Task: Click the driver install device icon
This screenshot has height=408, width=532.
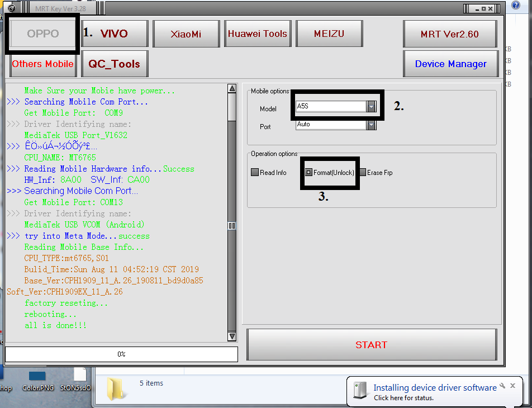Action: click(360, 390)
